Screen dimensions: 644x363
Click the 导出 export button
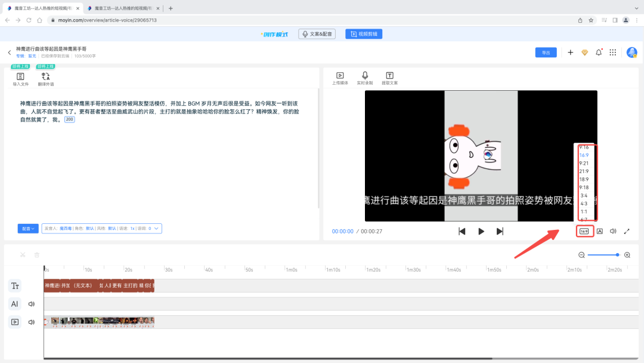tap(546, 53)
